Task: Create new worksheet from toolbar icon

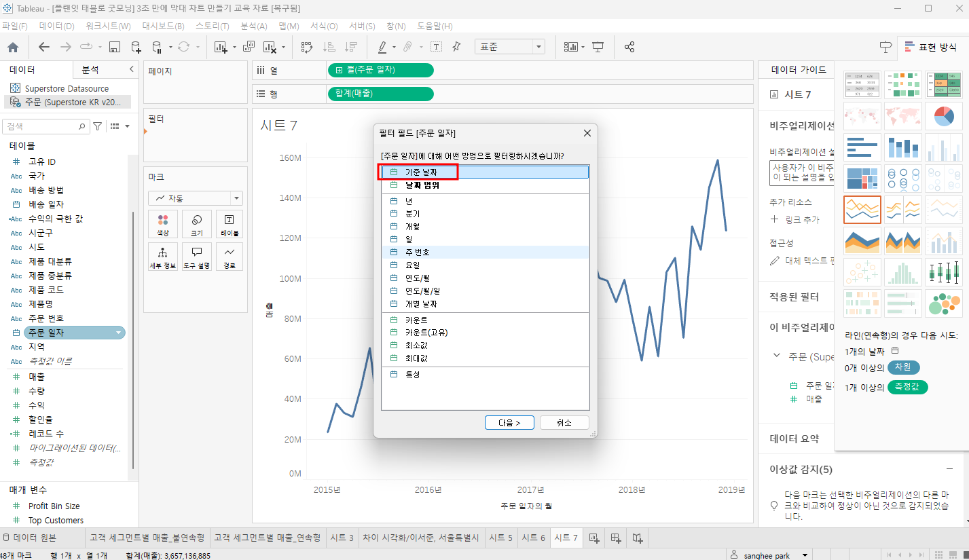Action: point(220,47)
